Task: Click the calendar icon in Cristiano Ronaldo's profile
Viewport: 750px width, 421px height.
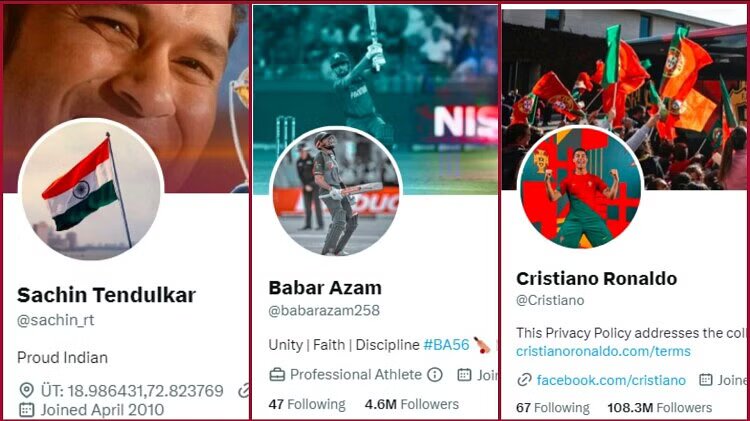Action: click(706, 380)
